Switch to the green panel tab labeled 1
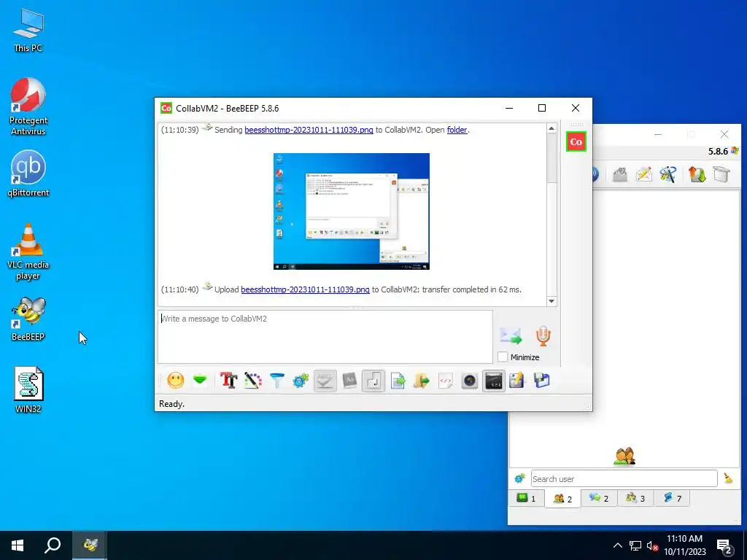Image resolution: width=747 pixels, height=560 pixels. click(x=527, y=498)
